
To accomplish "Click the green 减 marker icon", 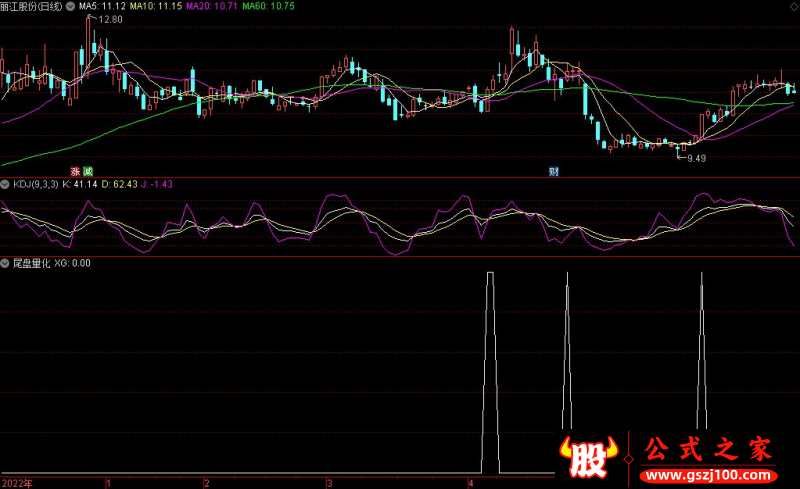I will (x=87, y=171).
